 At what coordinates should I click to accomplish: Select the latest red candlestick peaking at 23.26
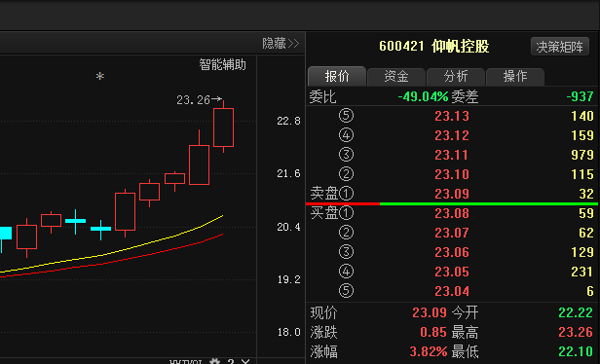coord(223,127)
